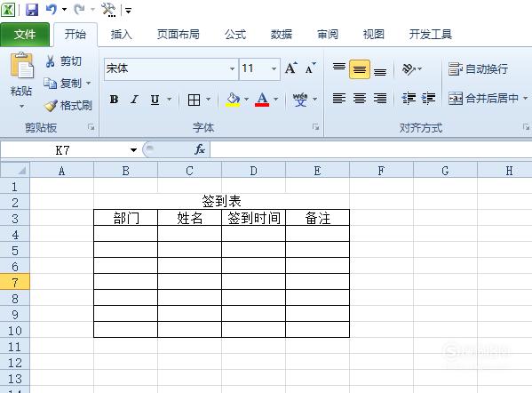Image resolution: width=532 pixels, height=393 pixels.
Task: Align text right
Action: 380,99
